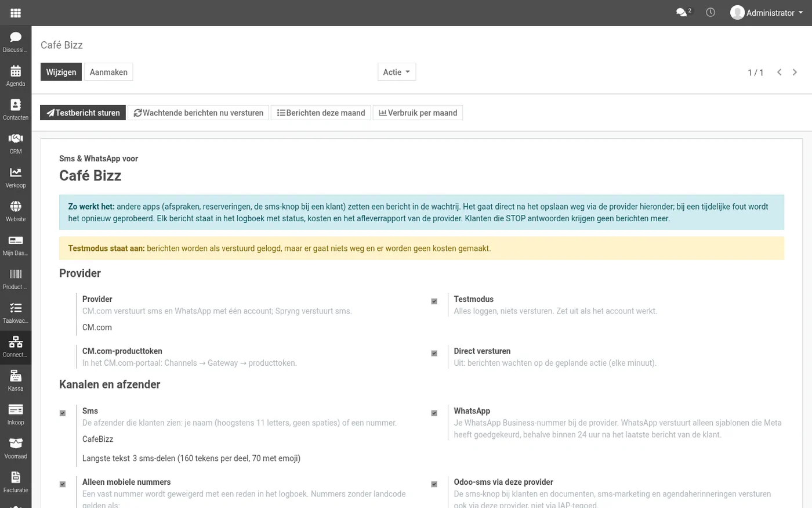
Task: Open the Connect app in sidebar
Action: (x=16, y=347)
